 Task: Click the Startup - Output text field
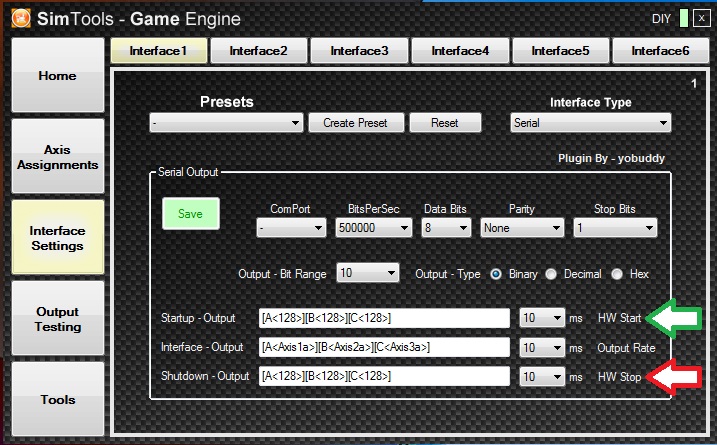point(384,318)
